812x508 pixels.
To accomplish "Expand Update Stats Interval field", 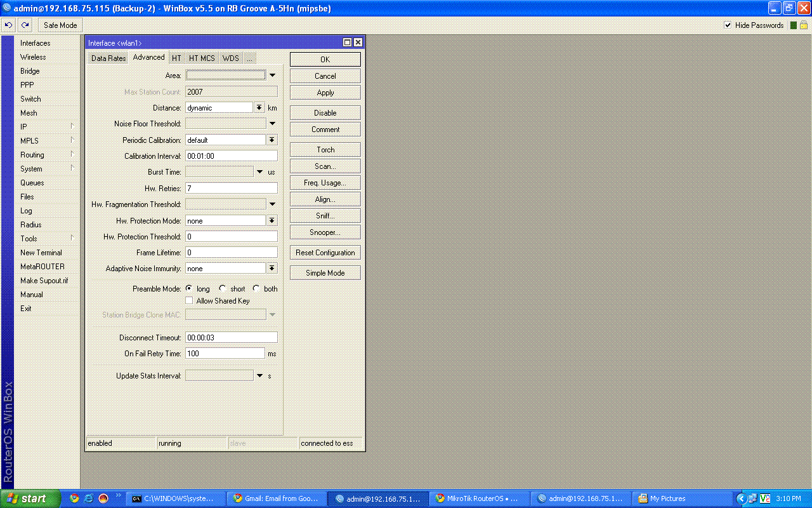I will (x=259, y=376).
